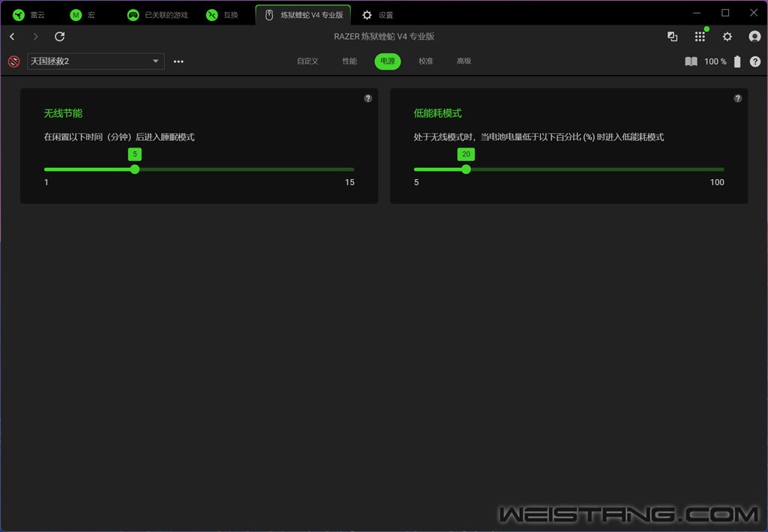Click the low power mode percentage slider handle
Viewport: 768px width, 532px height.
tap(466, 169)
